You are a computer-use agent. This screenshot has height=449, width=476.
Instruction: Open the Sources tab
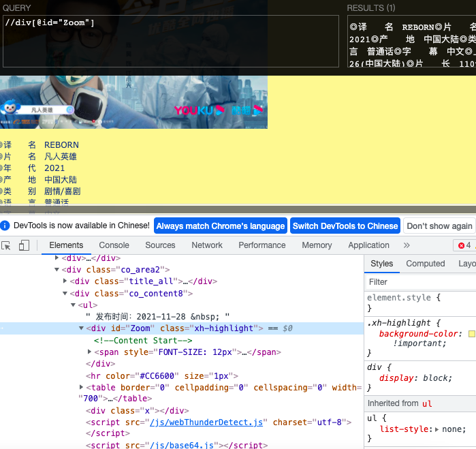pos(160,245)
